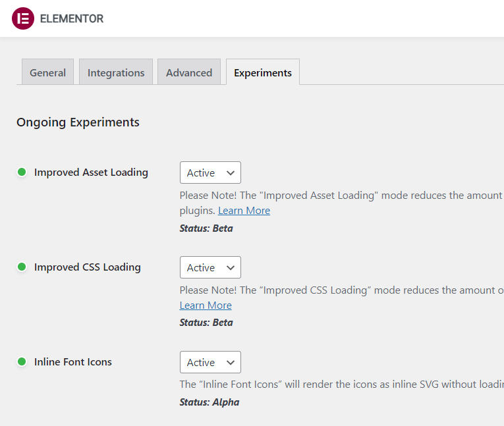The height and width of the screenshot is (426, 504).
Task: Click Status: Beta under Improved CSS Loading
Action: pyautogui.click(x=206, y=323)
